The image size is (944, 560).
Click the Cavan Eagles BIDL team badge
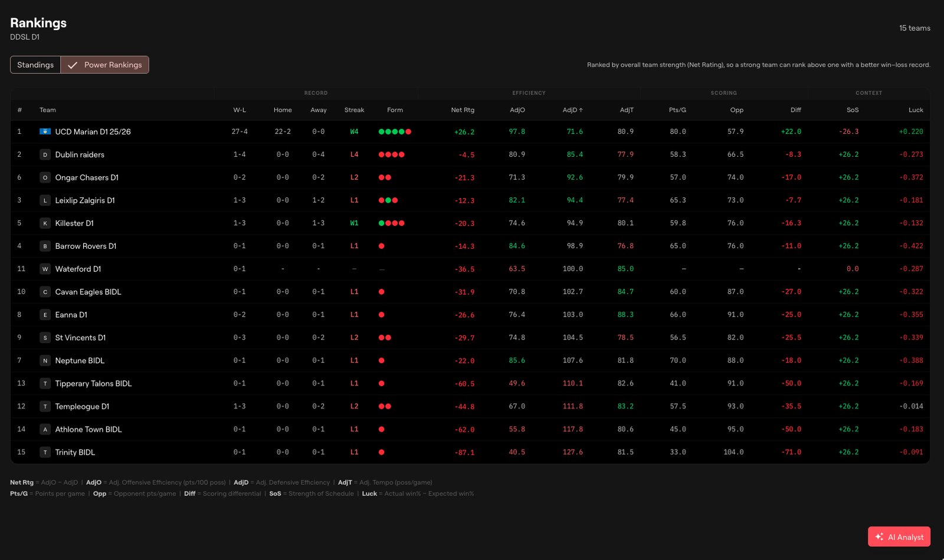(45, 292)
